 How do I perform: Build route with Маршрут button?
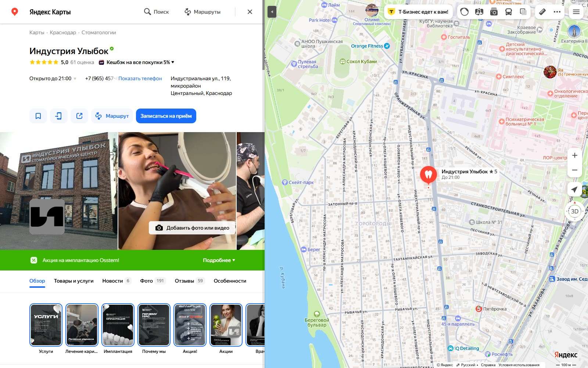(112, 116)
